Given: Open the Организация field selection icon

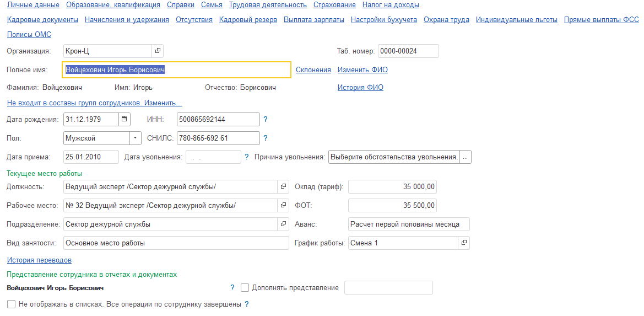Looking at the screenshot, I should pyautogui.click(x=158, y=51).
